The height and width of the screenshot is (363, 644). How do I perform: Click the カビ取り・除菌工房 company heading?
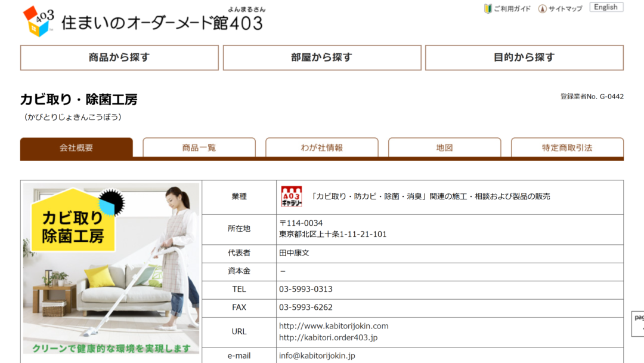pos(79,100)
